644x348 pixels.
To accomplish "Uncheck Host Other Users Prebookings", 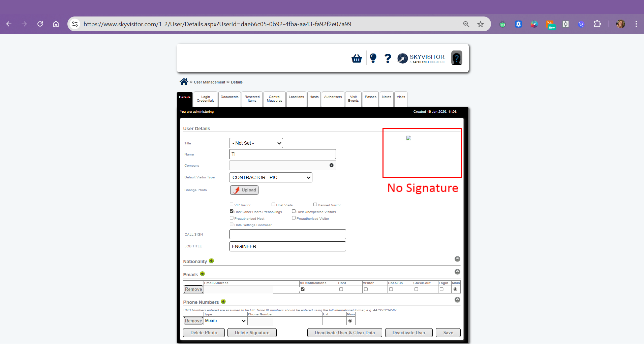I will click(232, 211).
